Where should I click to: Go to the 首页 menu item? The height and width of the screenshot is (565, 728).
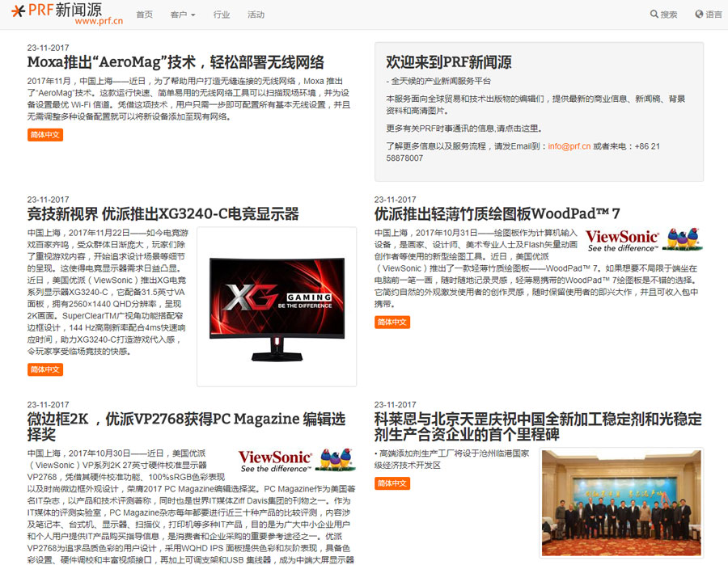pos(144,15)
